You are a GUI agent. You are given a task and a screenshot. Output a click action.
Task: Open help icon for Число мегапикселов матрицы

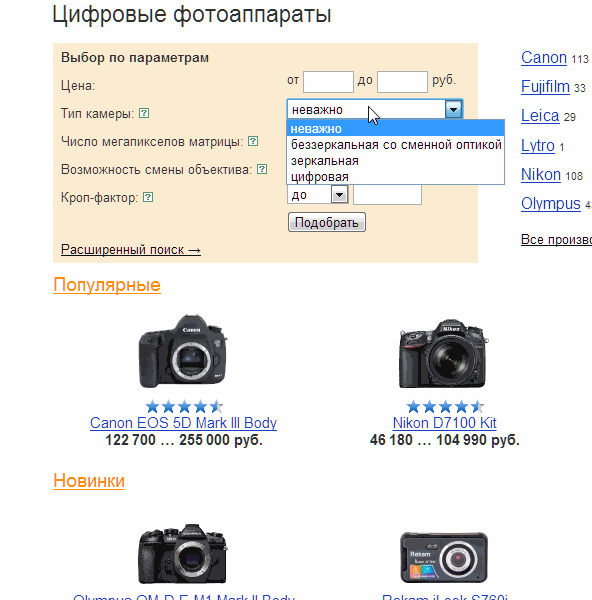(253, 141)
